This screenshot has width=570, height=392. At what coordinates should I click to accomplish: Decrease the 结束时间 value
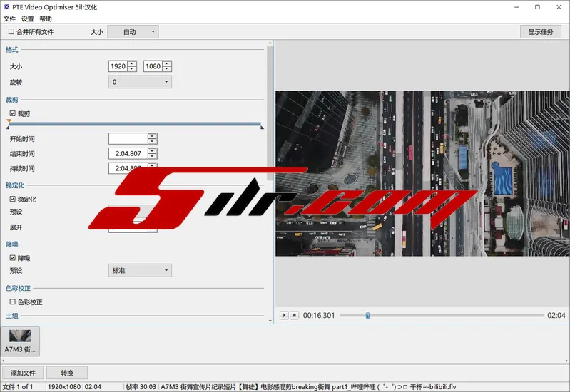153,156
